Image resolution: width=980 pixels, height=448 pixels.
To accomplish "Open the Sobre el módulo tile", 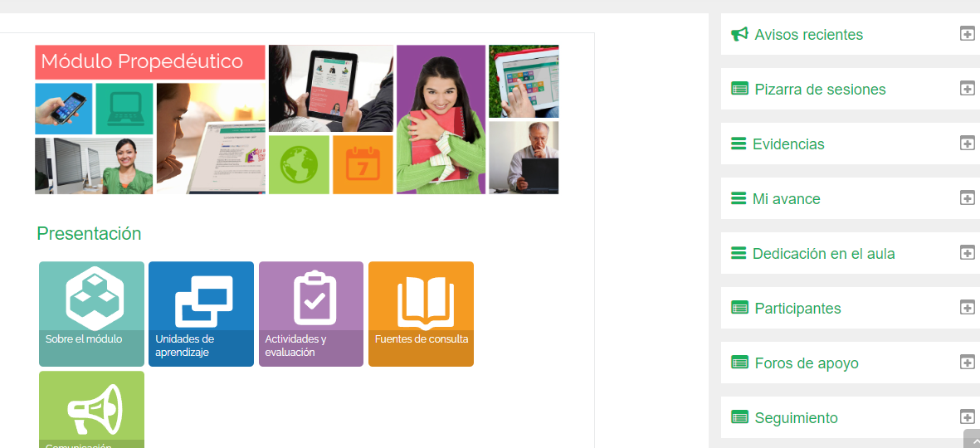I will tap(91, 314).
